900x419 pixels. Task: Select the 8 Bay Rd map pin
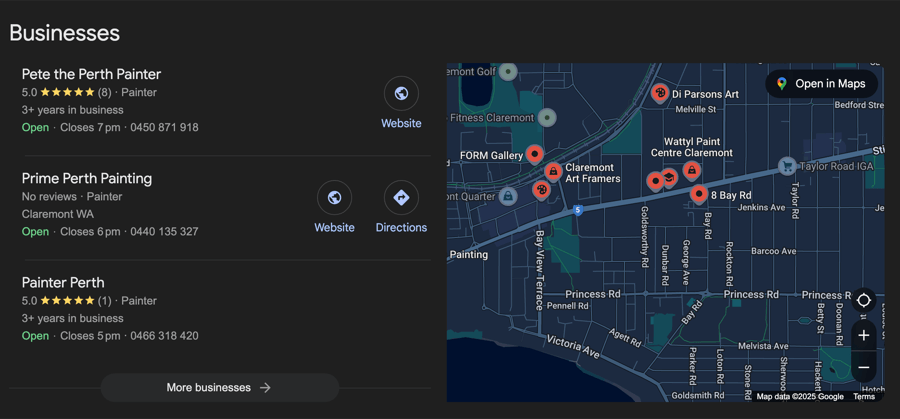pos(699,195)
